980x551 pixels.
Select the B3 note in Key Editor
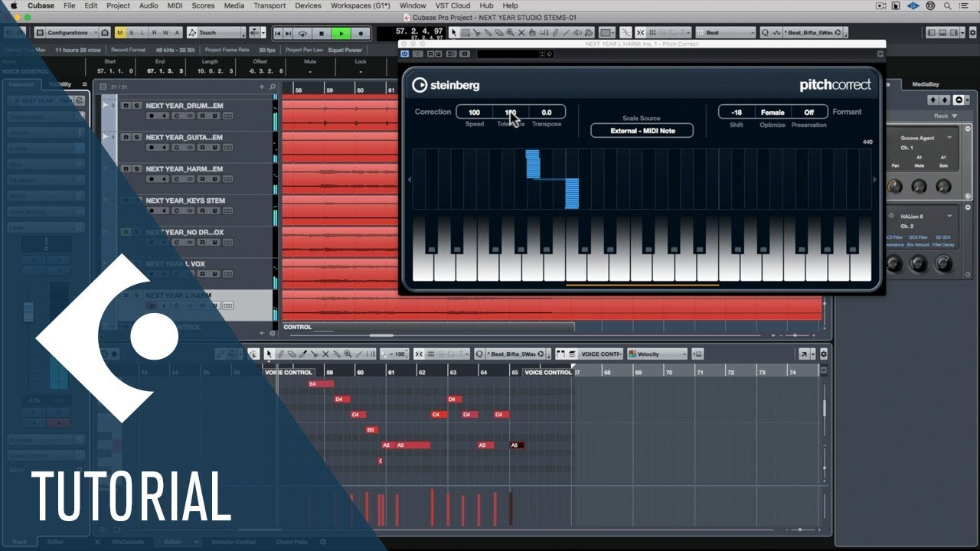coord(372,430)
